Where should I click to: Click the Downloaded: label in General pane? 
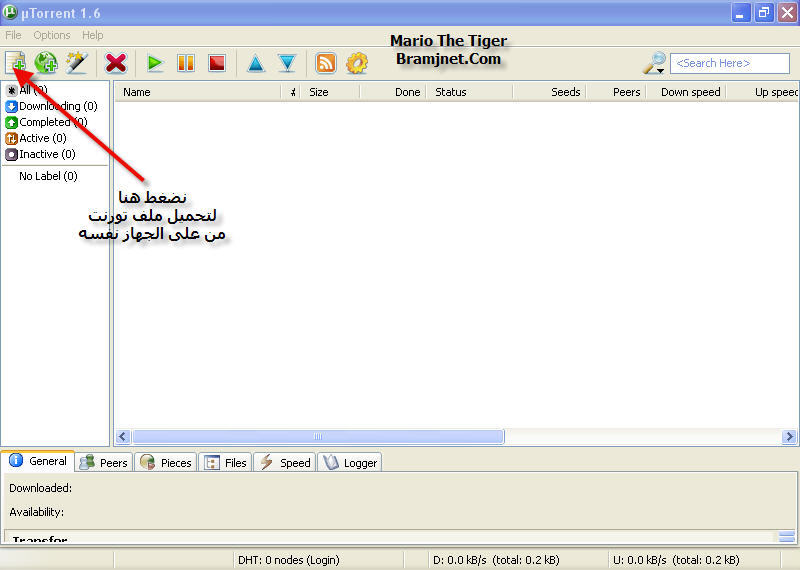pos(40,488)
